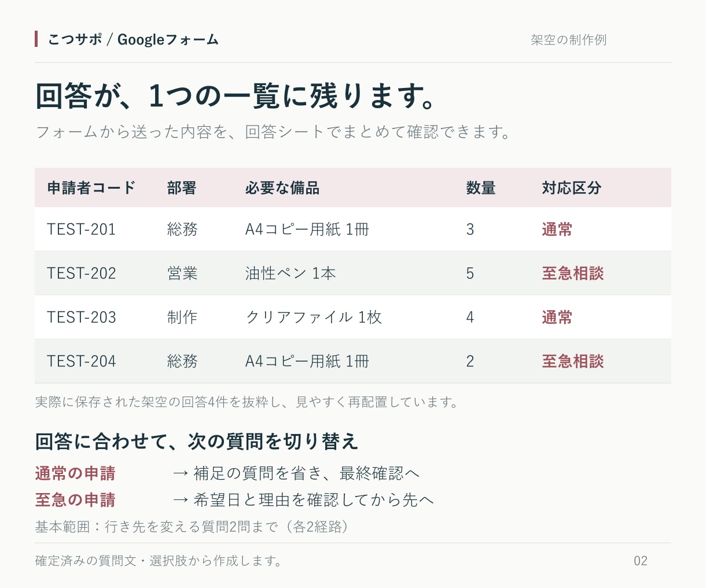Click the note beginning 実際に保存された架空の回答4件
Viewport: 706px width, 588px height.
click(x=247, y=402)
